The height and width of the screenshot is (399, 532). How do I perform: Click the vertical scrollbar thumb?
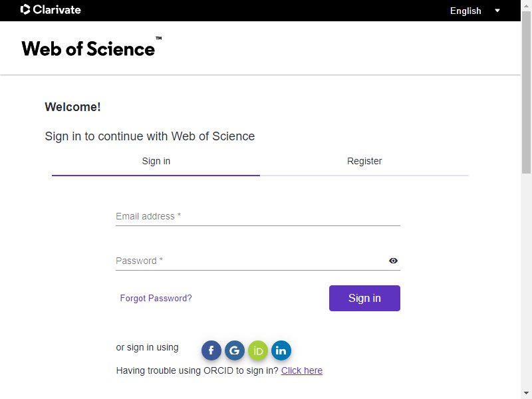tap(526, 92)
